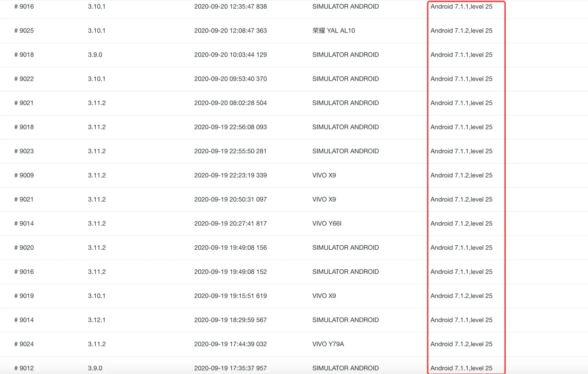
Task: Click version 3.11.2 in the # 9009 row
Action: click(97, 175)
